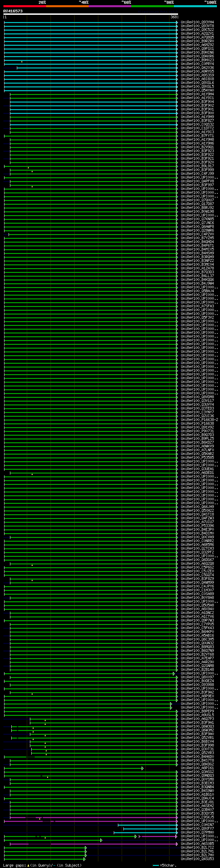Select hit label UniRef100_C9SKJ5

tap(197, 817)
